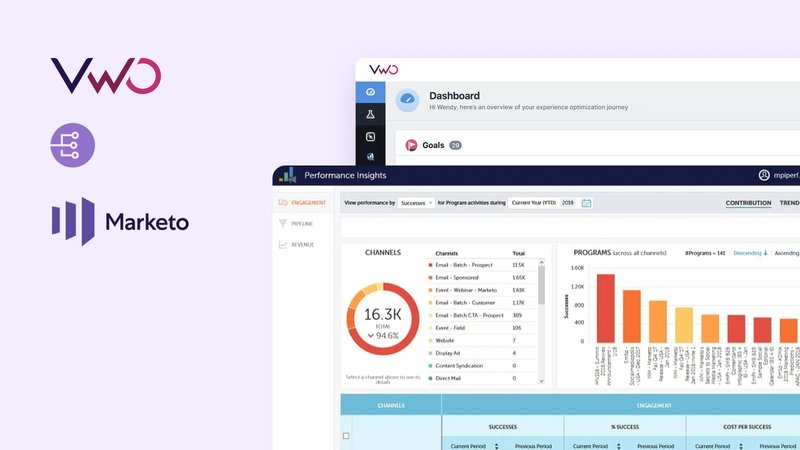The width and height of the screenshot is (800, 450).
Task: Click the Descending sort link
Action: coord(747,253)
